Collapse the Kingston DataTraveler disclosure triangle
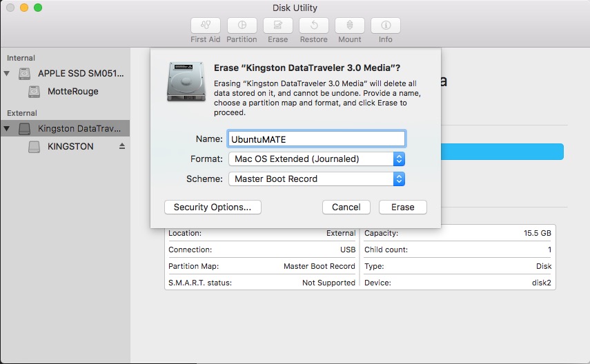The image size is (590, 364). (x=7, y=128)
